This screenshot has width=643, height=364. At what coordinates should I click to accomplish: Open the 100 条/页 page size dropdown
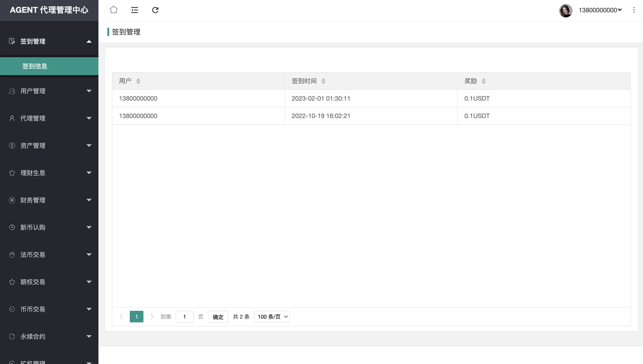pyautogui.click(x=272, y=317)
